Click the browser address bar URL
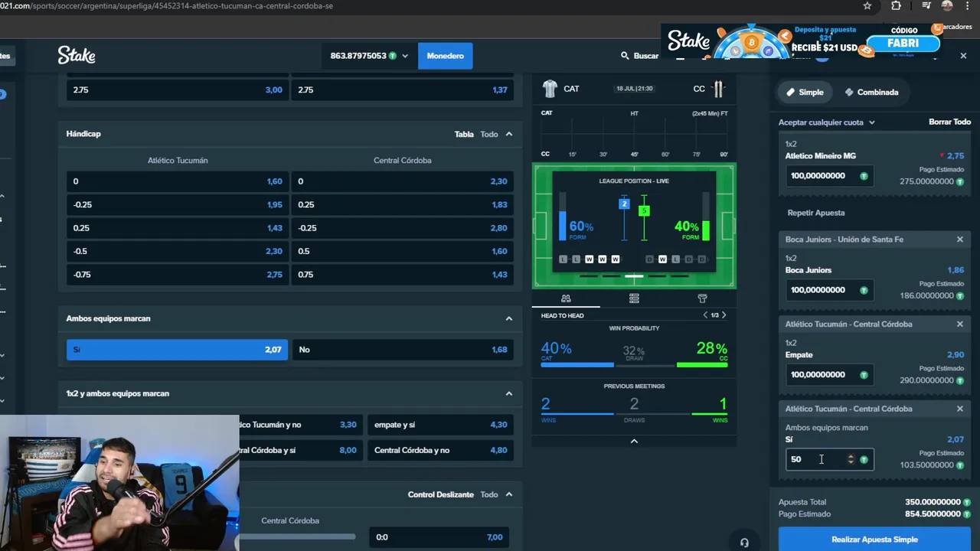 [166, 5]
